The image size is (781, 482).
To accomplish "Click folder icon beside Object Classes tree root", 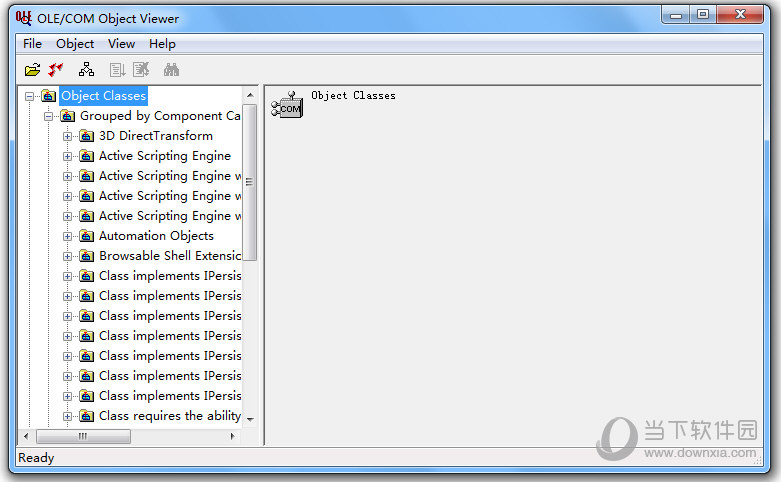I will pos(48,96).
